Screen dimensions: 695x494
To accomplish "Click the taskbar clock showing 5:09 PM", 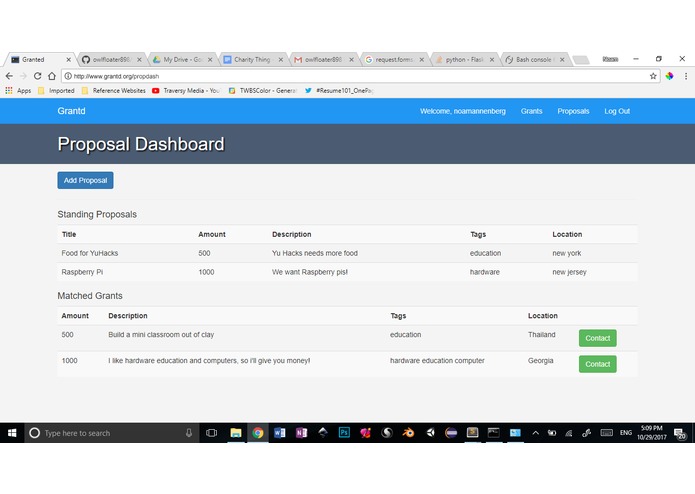I will [x=652, y=433].
